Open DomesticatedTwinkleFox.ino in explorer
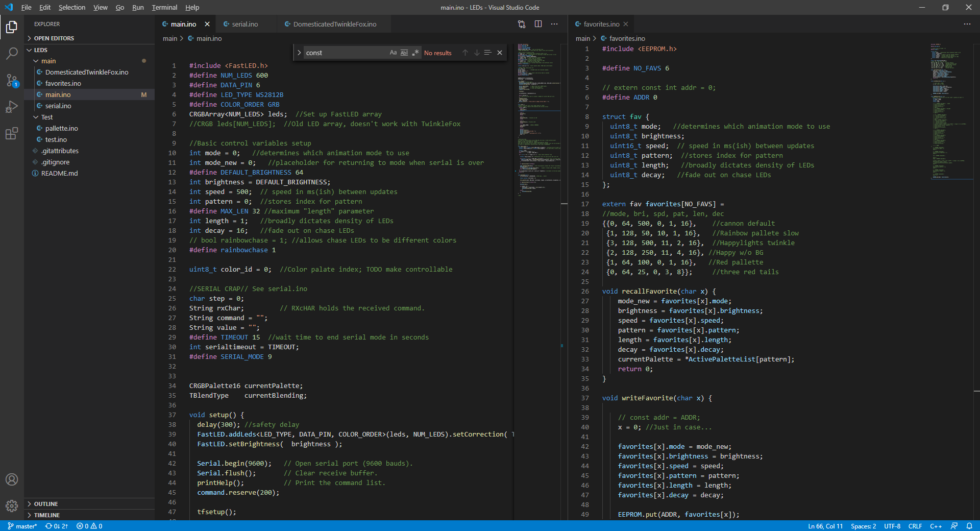The width and height of the screenshot is (980, 531). 89,72
